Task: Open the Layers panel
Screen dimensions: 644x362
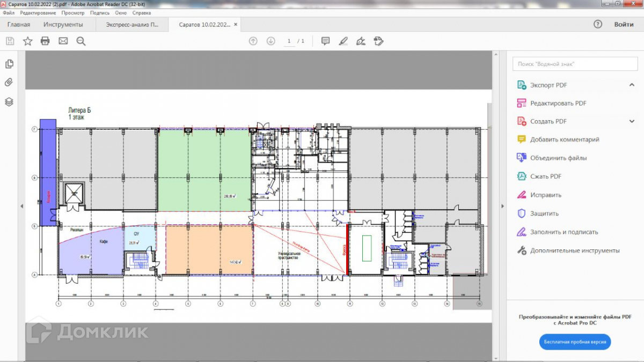Action: click(9, 102)
